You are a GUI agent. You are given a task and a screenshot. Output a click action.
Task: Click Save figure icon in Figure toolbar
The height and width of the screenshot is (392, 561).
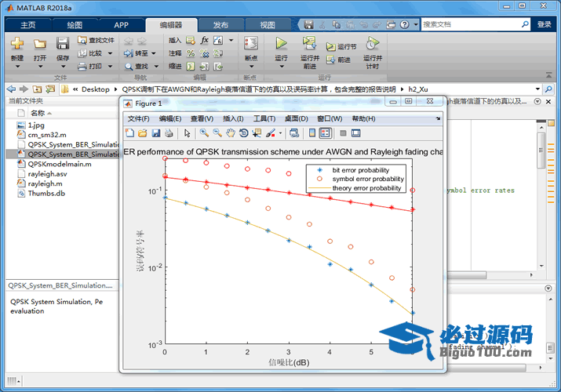click(x=156, y=133)
